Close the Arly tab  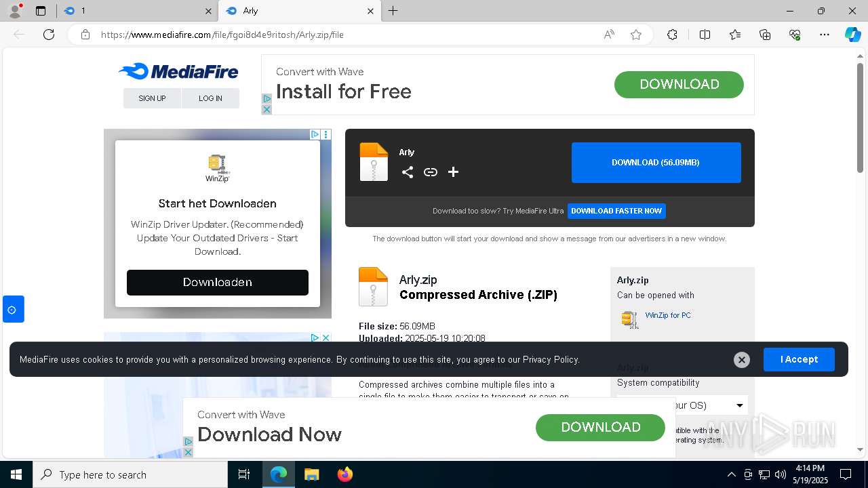[x=370, y=11]
